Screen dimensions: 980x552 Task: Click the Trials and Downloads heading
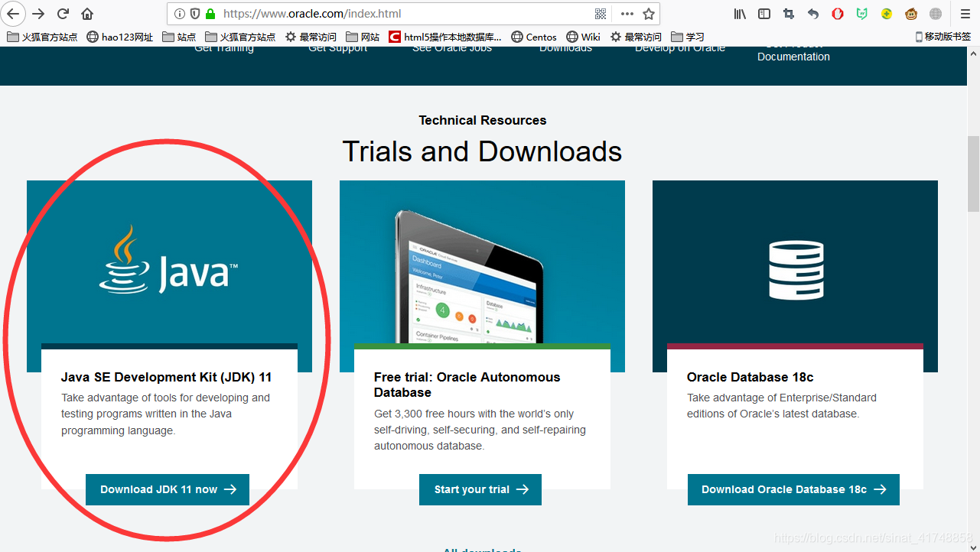(482, 151)
